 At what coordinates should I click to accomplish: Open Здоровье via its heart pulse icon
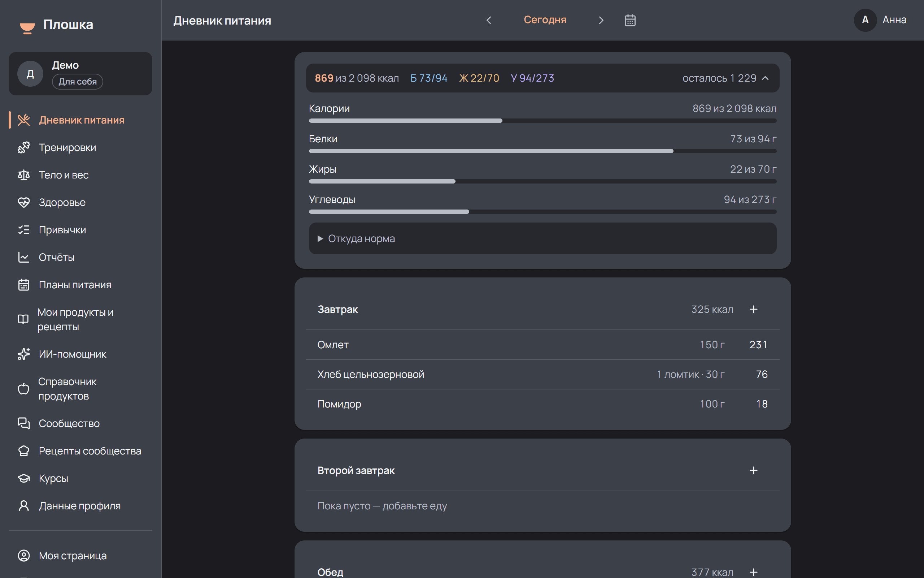coord(24,203)
